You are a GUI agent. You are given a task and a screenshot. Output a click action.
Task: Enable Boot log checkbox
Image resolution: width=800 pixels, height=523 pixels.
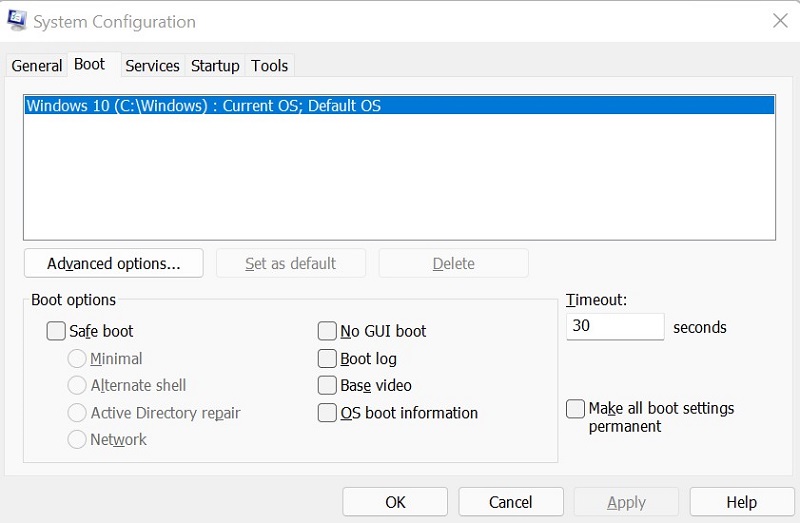pyautogui.click(x=327, y=358)
